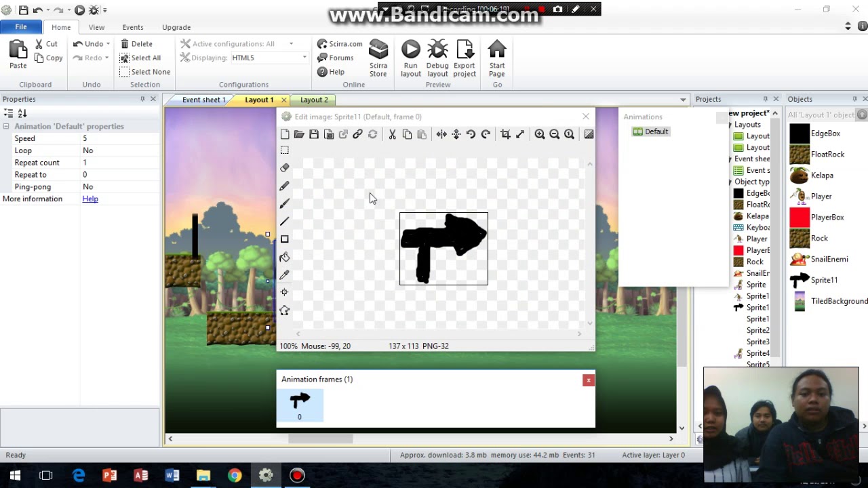Sort properties alphabetically
This screenshot has height=488, width=868.
pos(22,113)
